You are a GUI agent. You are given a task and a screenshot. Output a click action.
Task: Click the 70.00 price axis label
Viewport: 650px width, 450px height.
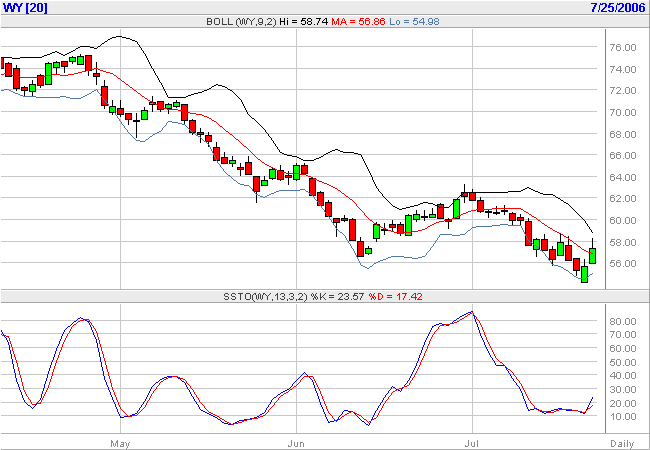623,112
